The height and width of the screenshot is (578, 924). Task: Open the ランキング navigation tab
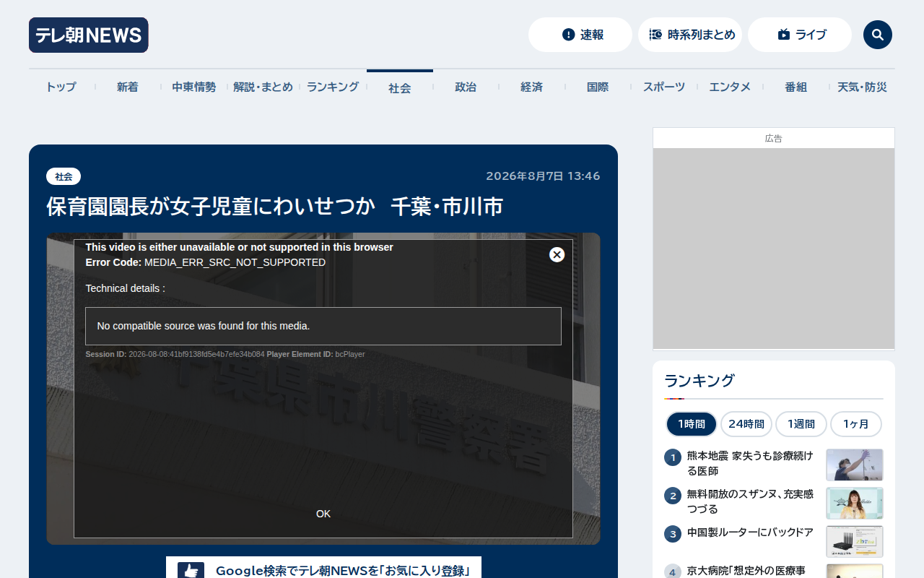(x=333, y=87)
